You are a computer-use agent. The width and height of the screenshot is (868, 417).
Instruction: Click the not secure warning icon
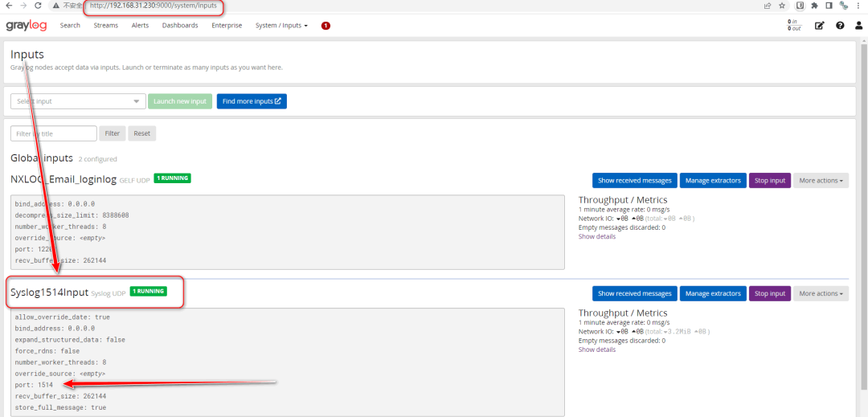pyautogui.click(x=56, y=6)
